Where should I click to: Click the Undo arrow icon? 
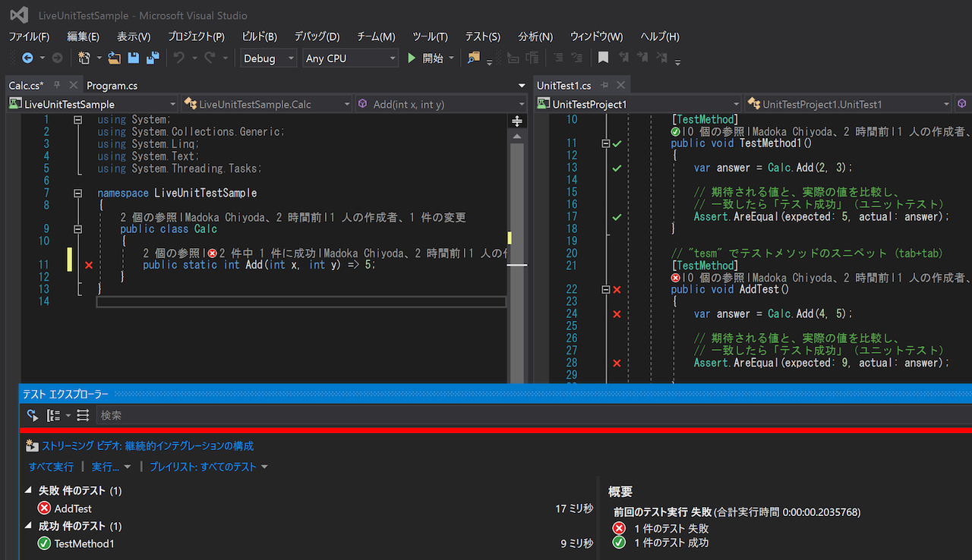click(x=178, y=58)
